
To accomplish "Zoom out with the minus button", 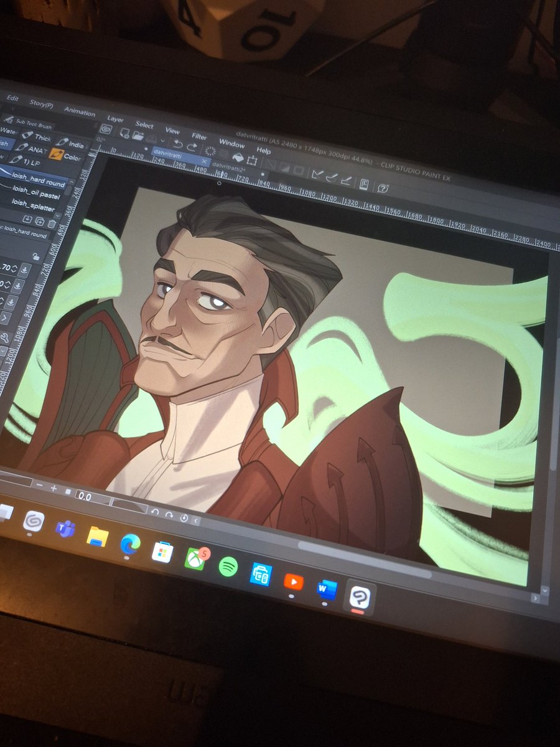I will (40, 485).
